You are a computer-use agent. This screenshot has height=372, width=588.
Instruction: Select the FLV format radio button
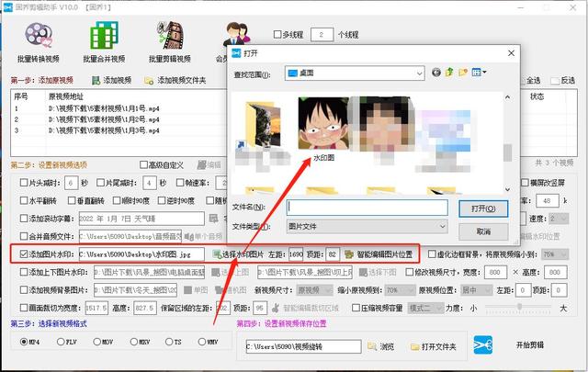pyautogui.click(x=61, y=342)
